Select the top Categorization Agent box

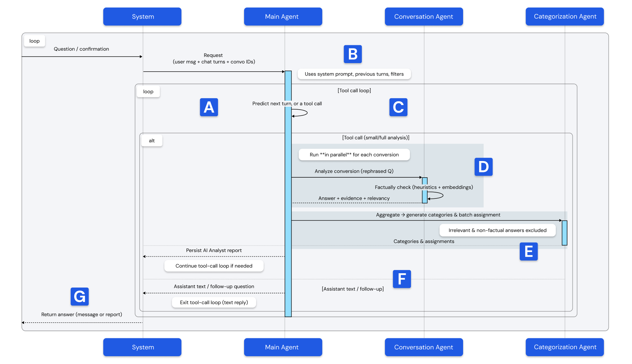[x=565, y=17]
